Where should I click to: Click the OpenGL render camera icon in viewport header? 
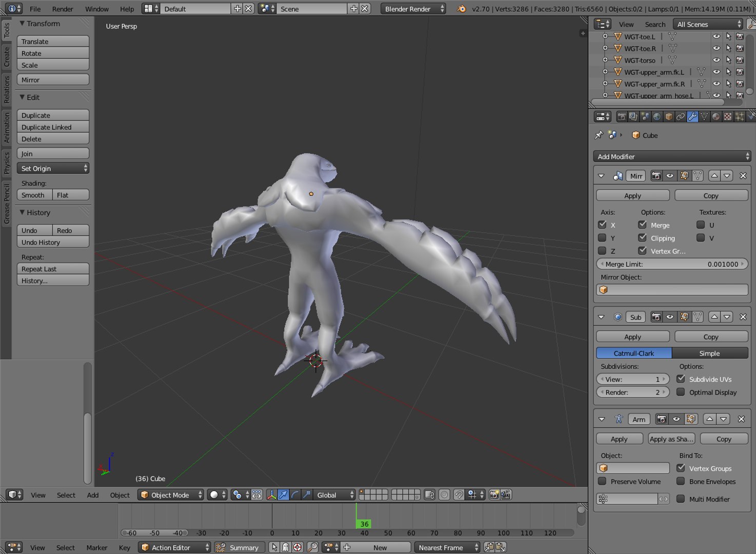point(494,495)
